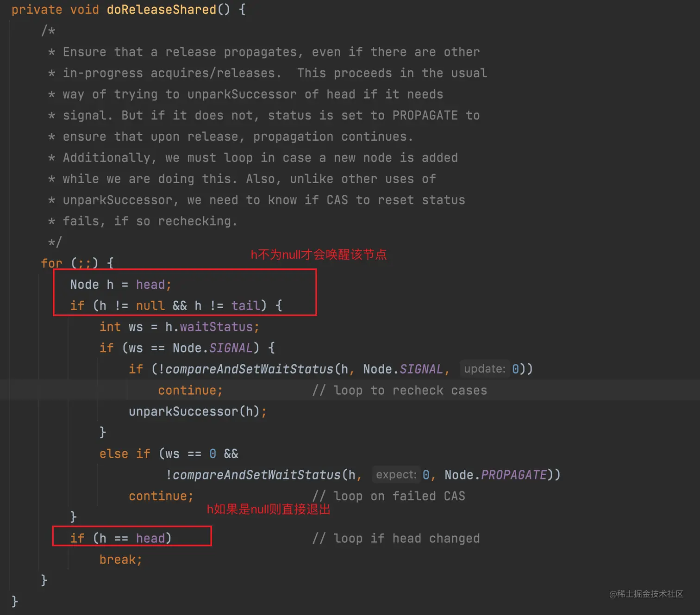Click the comment '// loop to recheck cases'
This screenshot has width=700, height=615.
pyautogui.click(x=400, y=391)
